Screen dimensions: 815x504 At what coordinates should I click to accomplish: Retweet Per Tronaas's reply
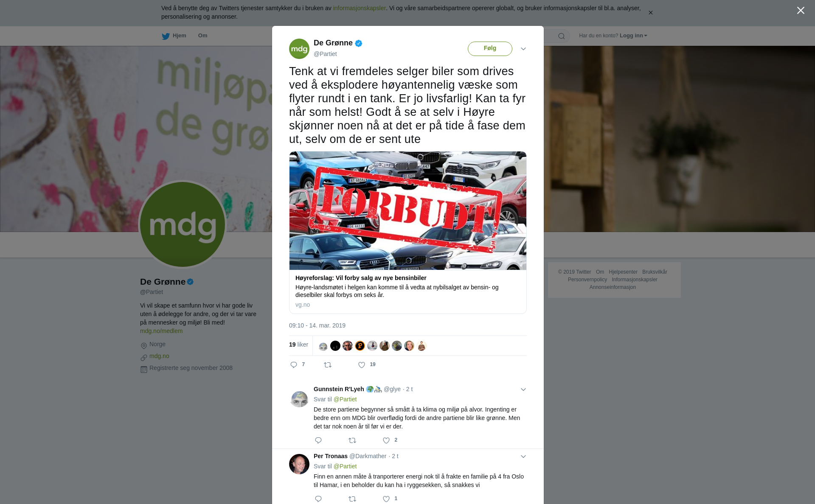point(352,499)
